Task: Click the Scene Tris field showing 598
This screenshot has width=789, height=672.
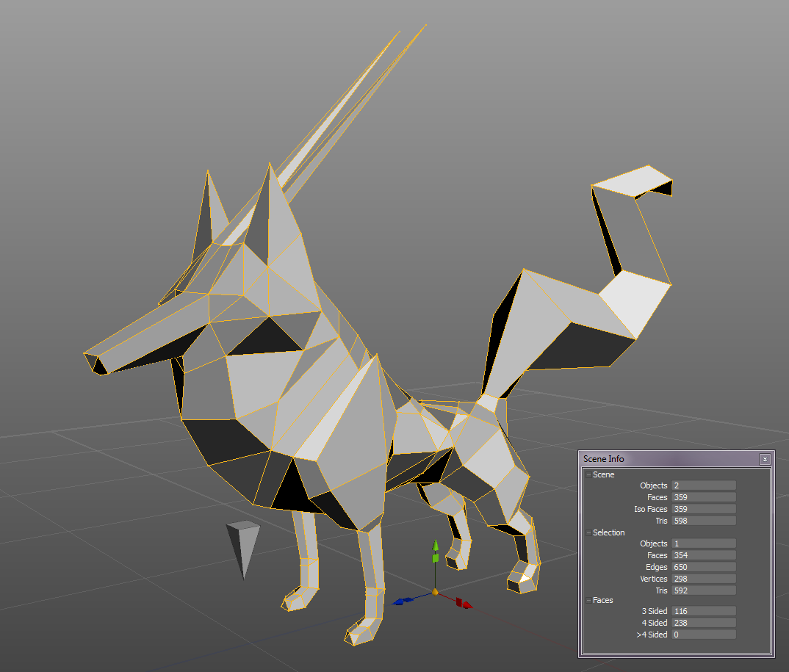Action: point(704,521)
